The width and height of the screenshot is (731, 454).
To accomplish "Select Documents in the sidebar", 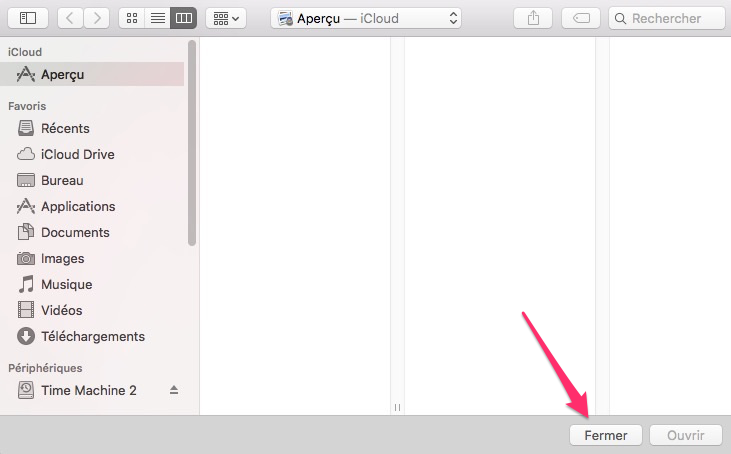I will tap(92, 232).
